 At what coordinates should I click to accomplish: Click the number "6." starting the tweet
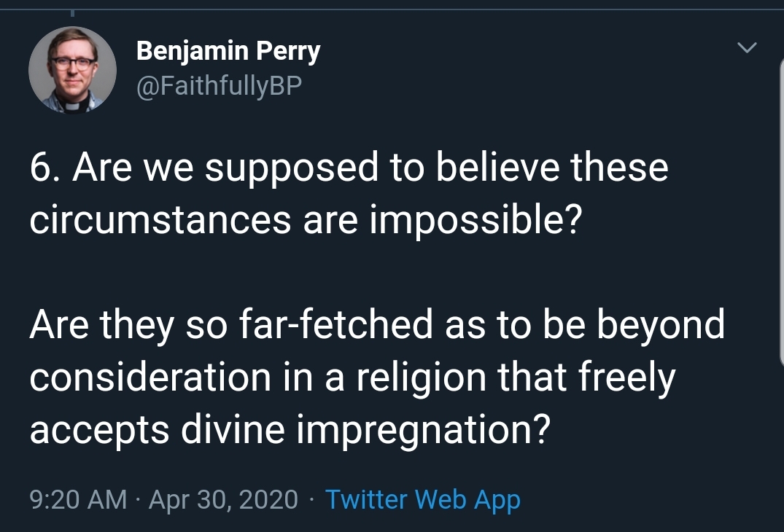(x=45, y=168)
